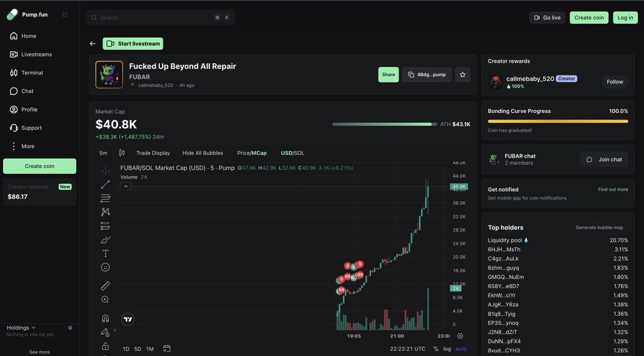644x356 pixels.
Task: Focus the Search input field
Action: [x=160, y=18]
